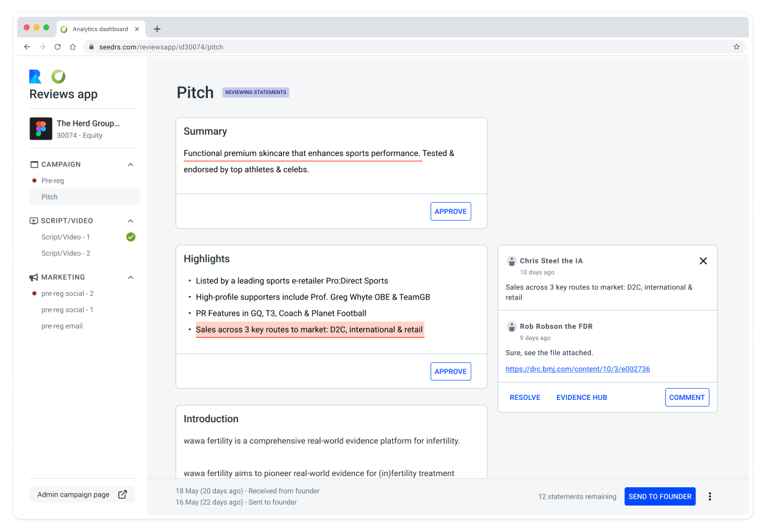Resolve the comment thread

(525, 397)
